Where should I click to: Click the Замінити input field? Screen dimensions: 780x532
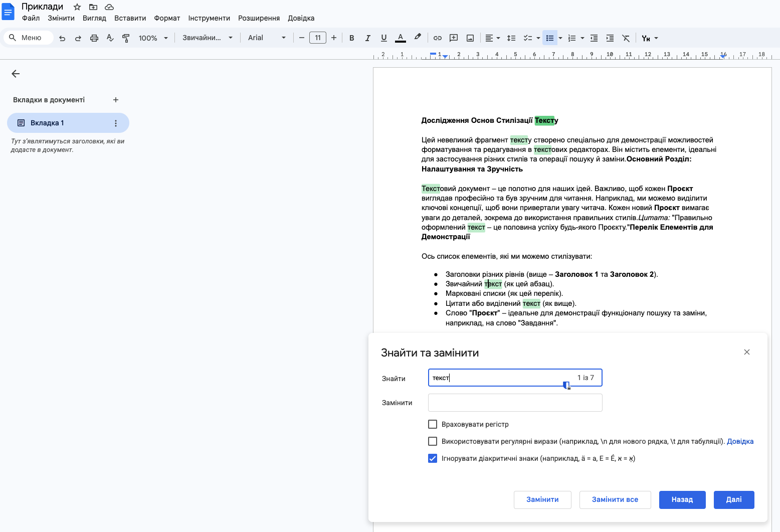tap(515, 403)
